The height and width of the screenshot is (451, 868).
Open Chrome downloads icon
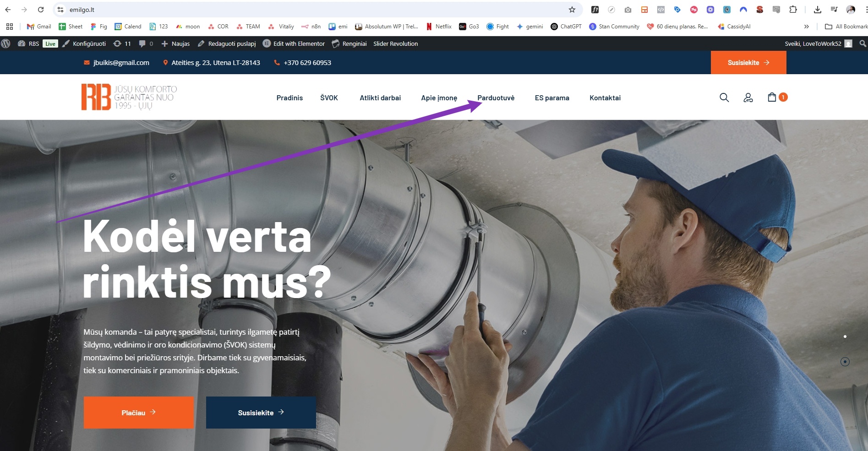818,10
